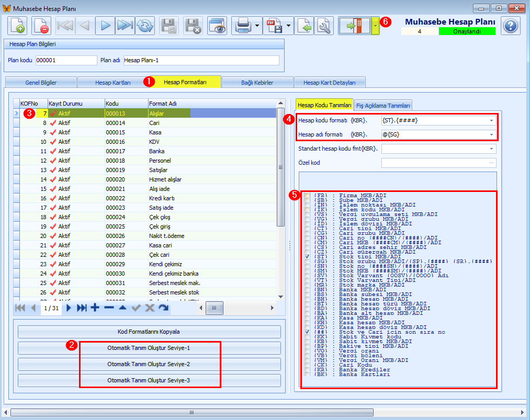Click Otomatik Tanım Oluştur Seviye-2 button

tap(149, 364)
